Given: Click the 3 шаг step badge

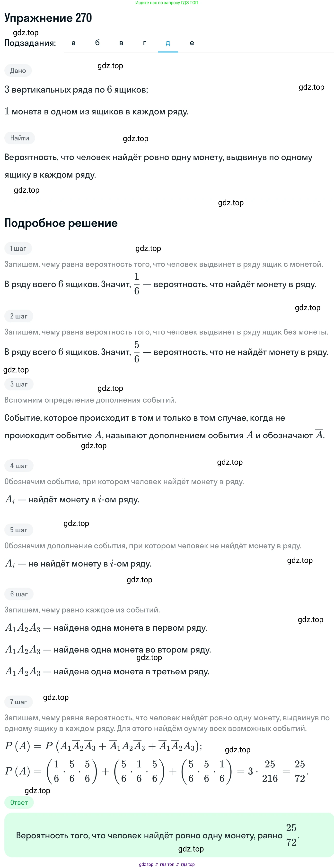Looking at the screenshot, I should (19, 384).
